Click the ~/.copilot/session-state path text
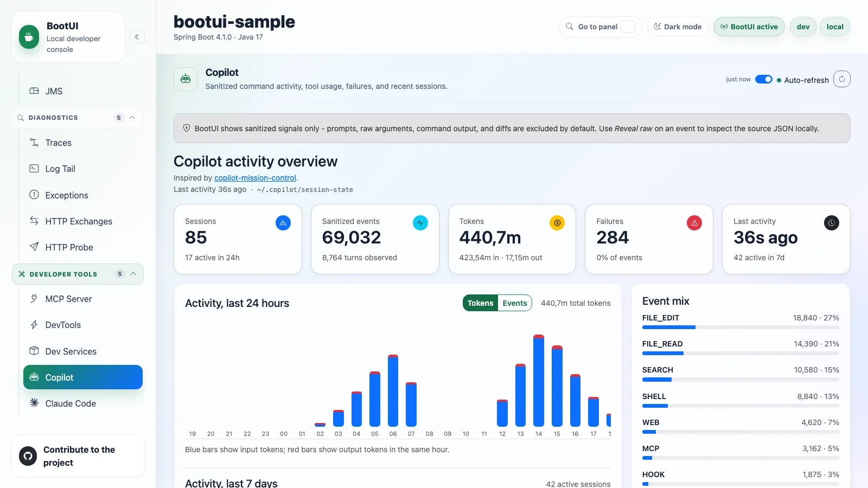Image resolution: width=868 pixels, height=488 pixels. (x=305, y=190)
